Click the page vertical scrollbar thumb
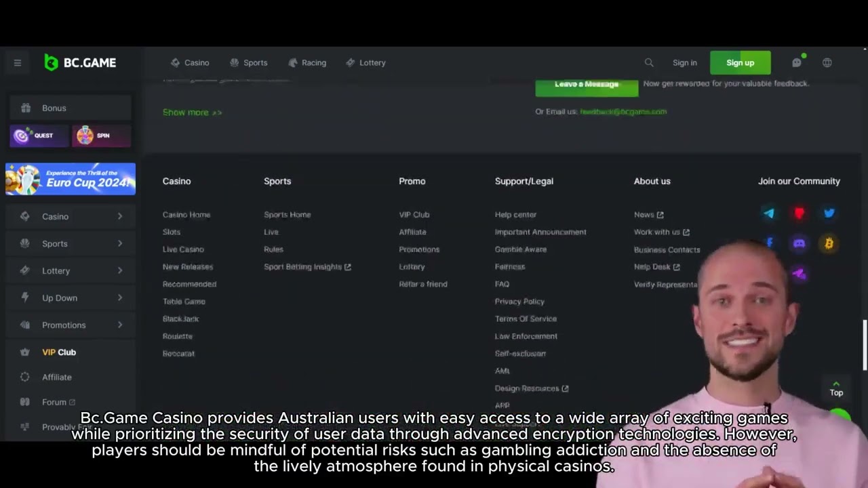The height and width of the screenshot is (488, 868). 865,345
